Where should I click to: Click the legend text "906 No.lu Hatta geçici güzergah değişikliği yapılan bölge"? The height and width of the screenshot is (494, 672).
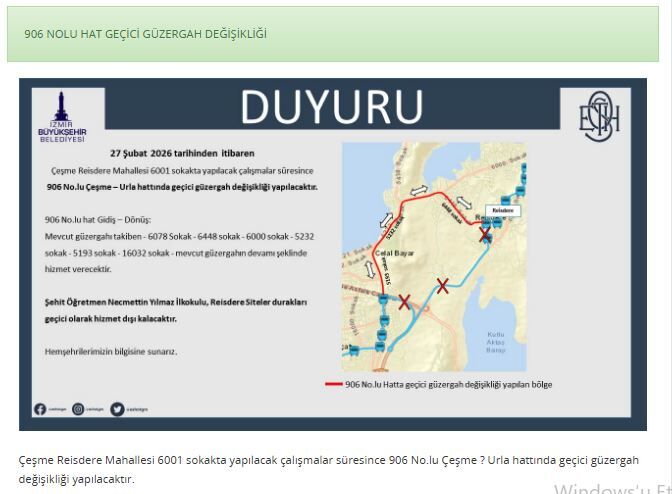tap(449, 384)
